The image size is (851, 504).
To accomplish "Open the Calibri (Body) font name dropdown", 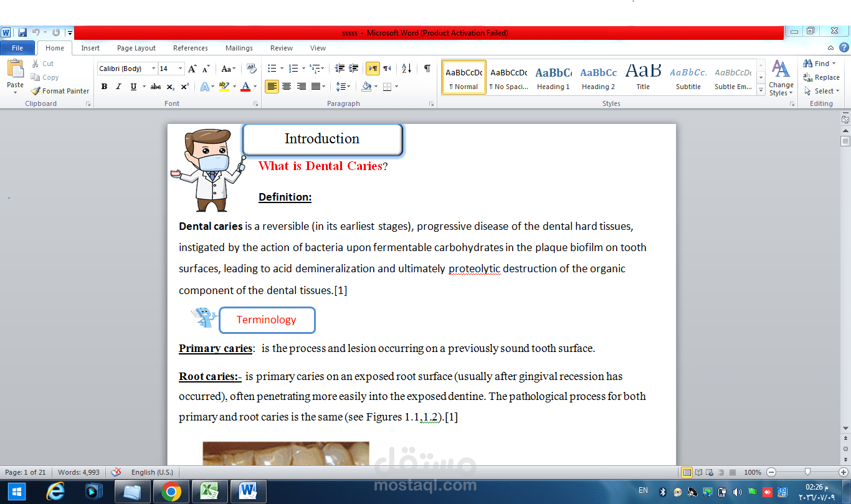I will pyautogui.click(x=154, y=69).
